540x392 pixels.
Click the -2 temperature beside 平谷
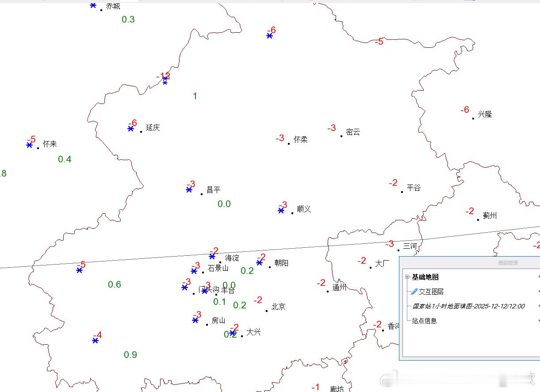point(393,183)
